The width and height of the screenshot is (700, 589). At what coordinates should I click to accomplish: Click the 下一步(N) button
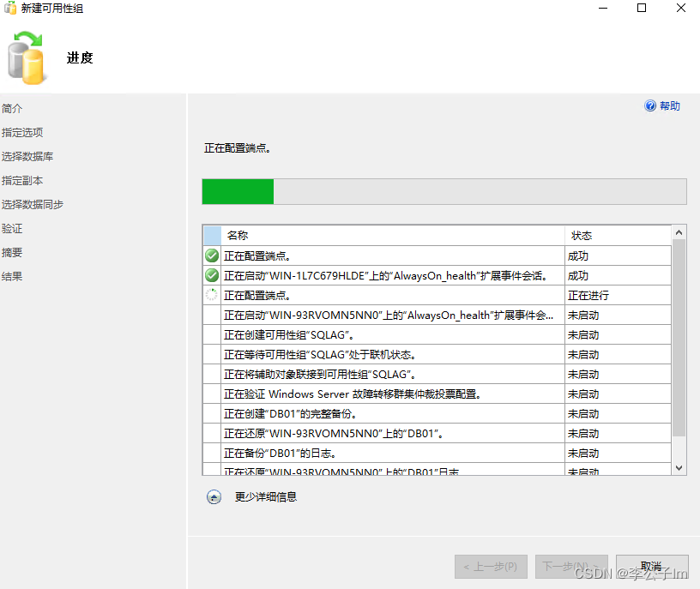pyautogui.click(x=571, y=567)
